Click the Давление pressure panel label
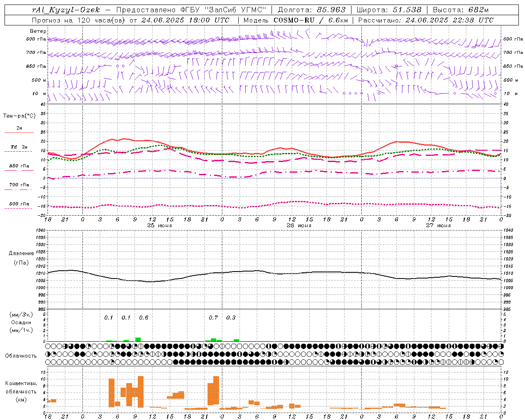Viewport: 525px width, 420px height. 21,253
